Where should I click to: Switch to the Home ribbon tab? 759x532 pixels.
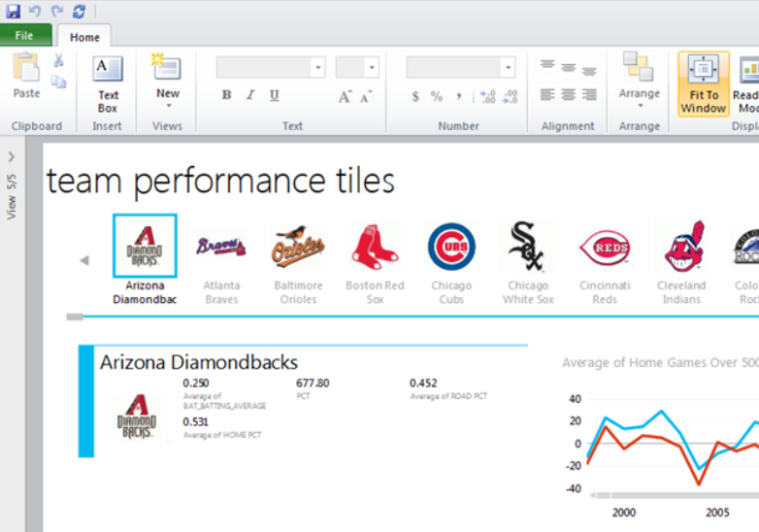(84, 37)
